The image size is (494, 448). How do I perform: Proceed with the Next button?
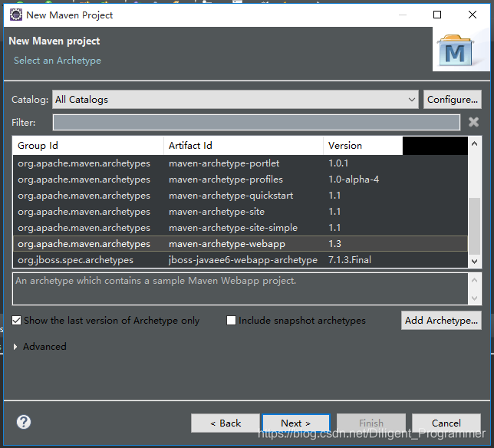(x=296, y=423)
